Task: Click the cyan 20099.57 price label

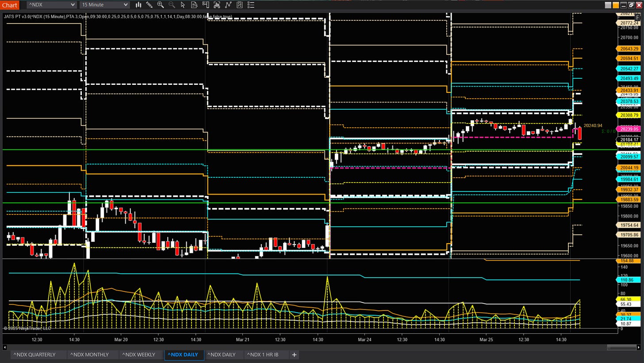Action: 629,157
